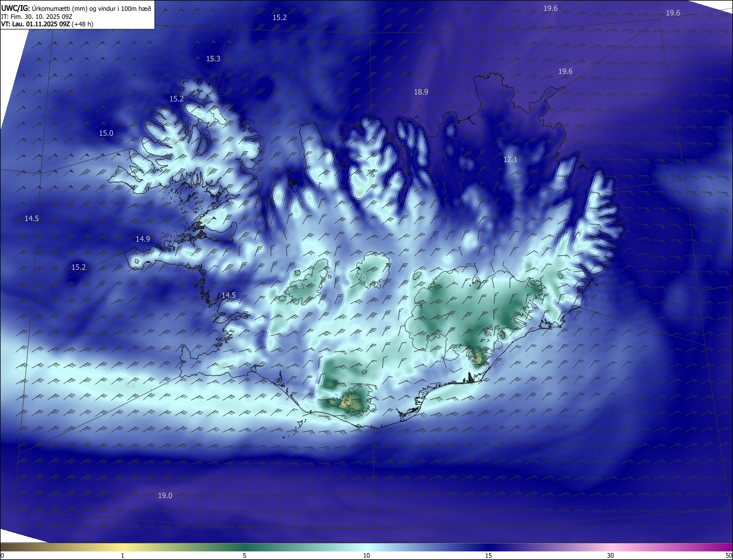Click the "UWC/IG: Úrkomumætti (mm) og vindur" title

76,8
